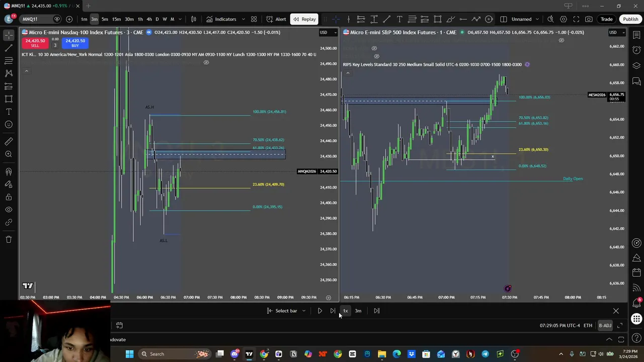This screenshot has height=362, width=644.
Task: Select the measure ruler tool
Action: pyautogui.click(x=9, y=142)
